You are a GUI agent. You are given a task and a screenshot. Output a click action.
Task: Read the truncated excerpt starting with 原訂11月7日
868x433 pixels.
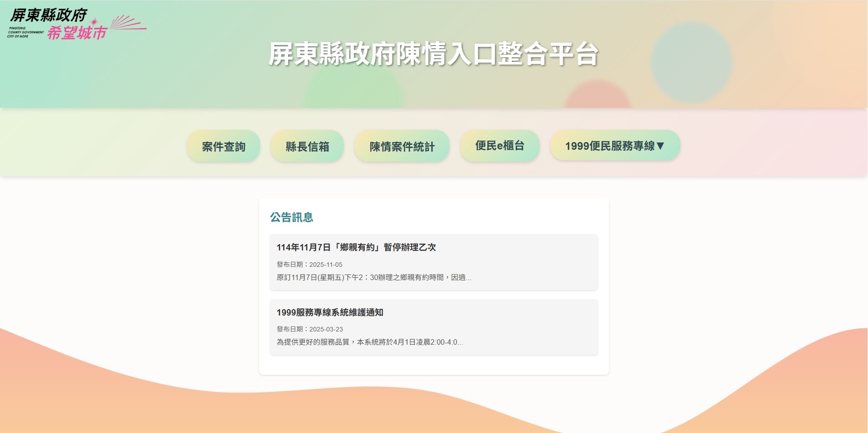373,277
